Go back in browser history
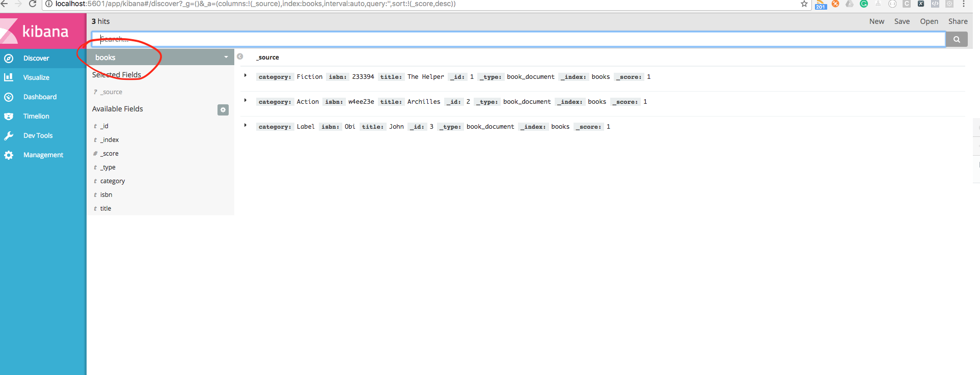 (5, 4)
